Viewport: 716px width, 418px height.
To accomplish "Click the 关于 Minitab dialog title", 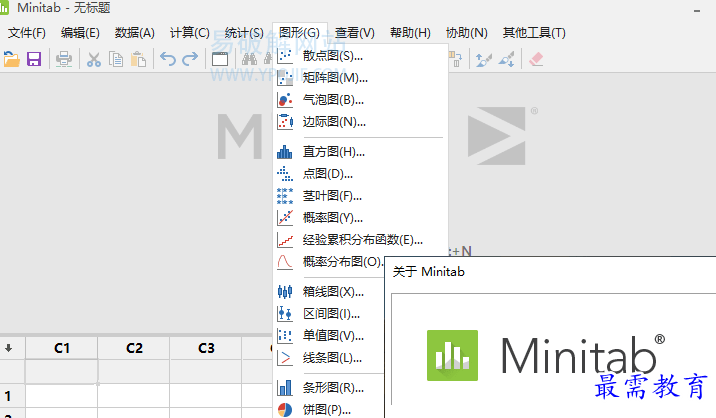I will pyautogui.click(x=429, y=272).
